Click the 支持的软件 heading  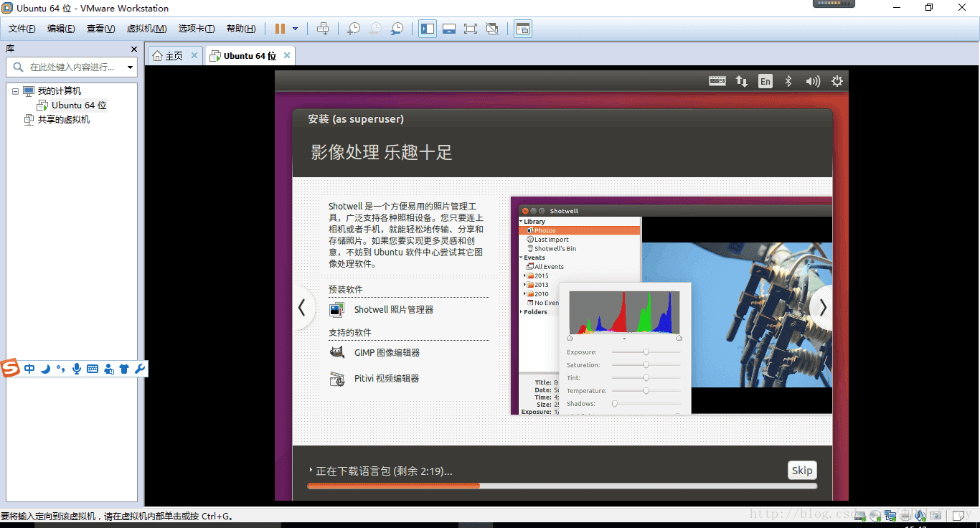click(350, 333)
